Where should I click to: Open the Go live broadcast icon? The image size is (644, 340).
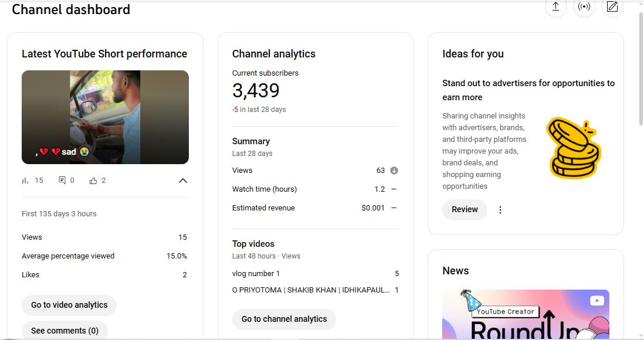[584, 6]
